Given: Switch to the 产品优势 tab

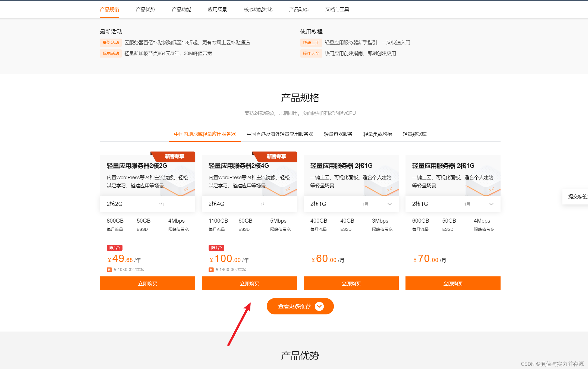Looking at the screenshot, I should click(x=145, y=9).
